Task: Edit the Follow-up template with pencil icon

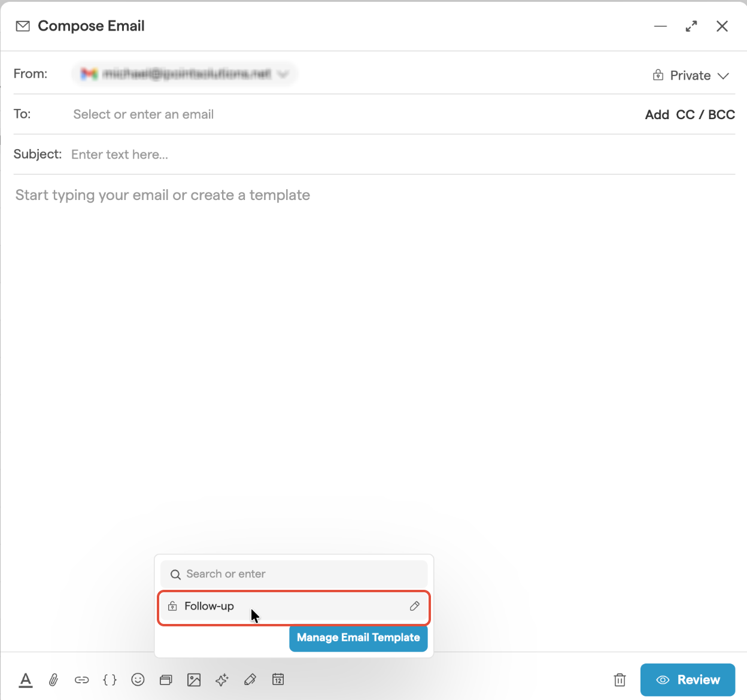Action: click(x=414, y=606)
